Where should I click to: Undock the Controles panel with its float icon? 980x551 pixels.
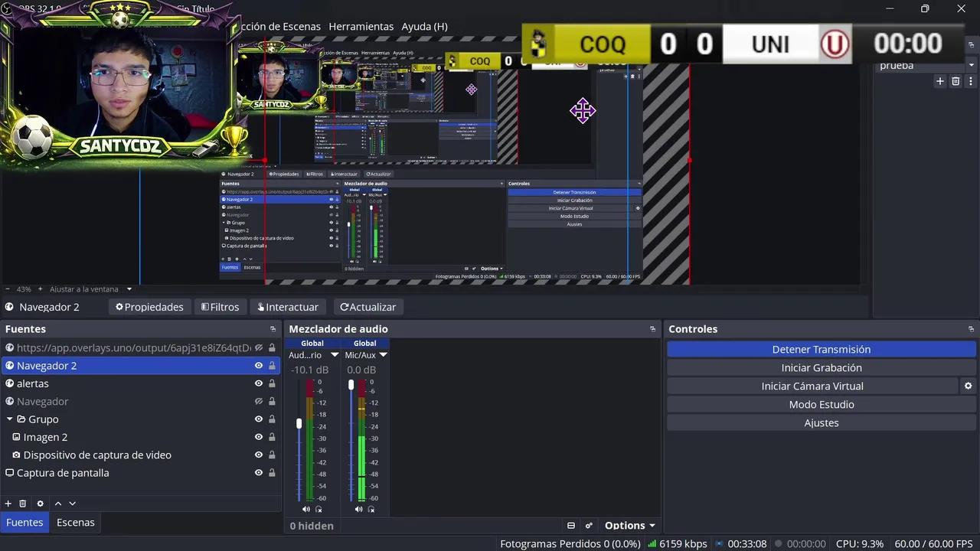[972, 329]
